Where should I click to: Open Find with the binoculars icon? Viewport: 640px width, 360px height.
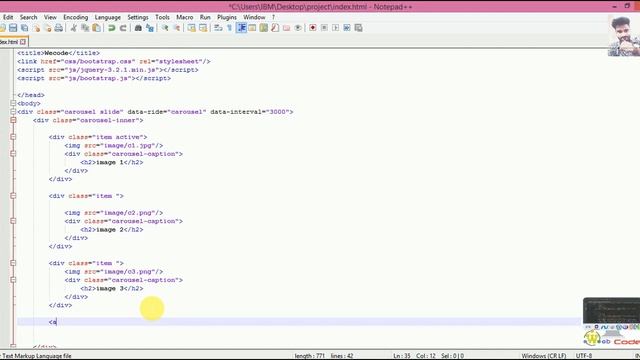point(138,28)
